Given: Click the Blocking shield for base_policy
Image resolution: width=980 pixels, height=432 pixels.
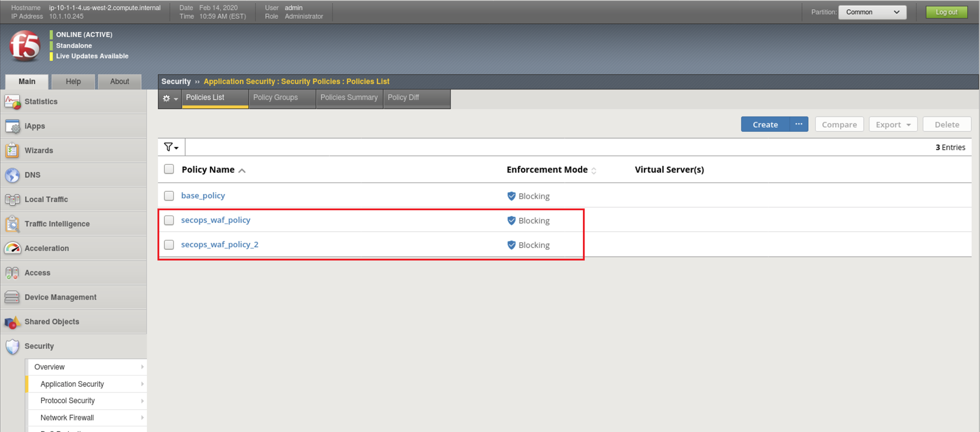Looking at the screenshot, I should click(x=511, y=196).
